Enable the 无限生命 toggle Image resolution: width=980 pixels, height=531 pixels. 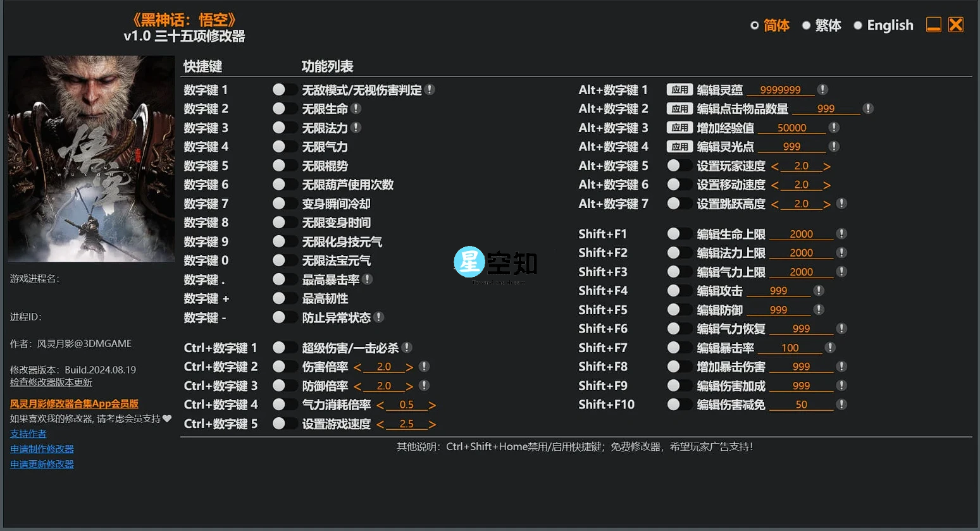tap(286, 109)
